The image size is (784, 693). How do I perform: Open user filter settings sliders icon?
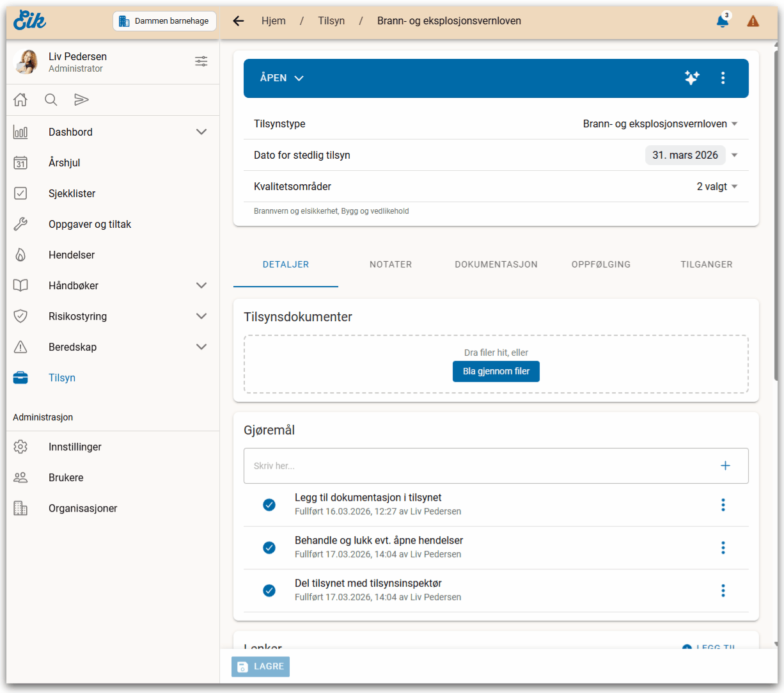point(201,61)
